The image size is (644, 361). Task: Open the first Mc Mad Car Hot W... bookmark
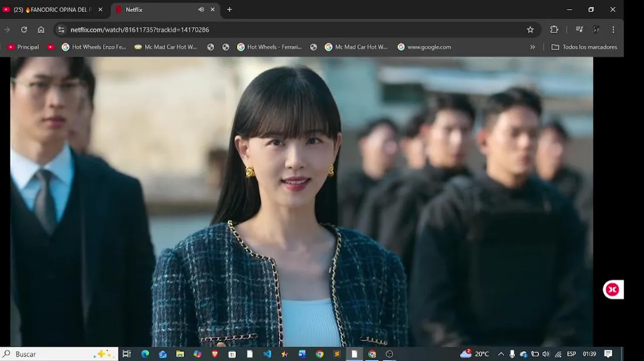(166, 47)
